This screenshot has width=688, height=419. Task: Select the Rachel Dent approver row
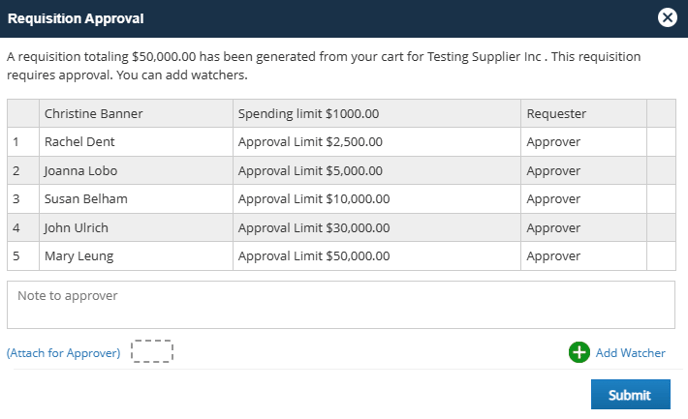(341, 142)
